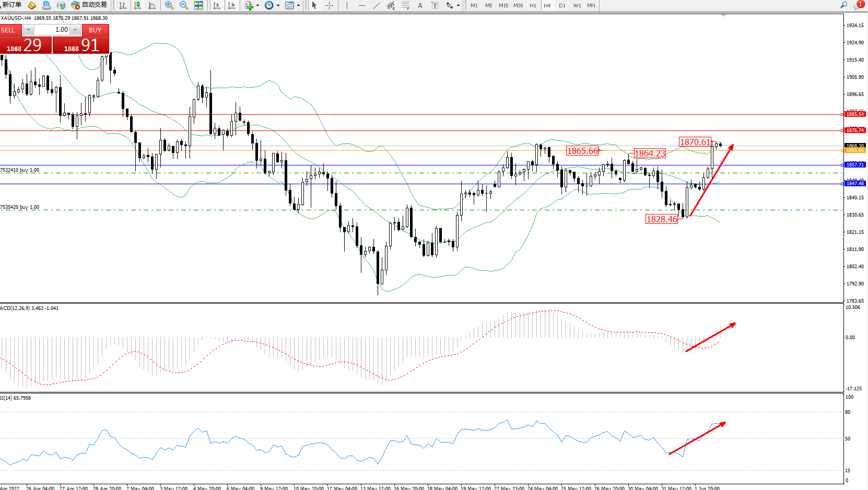Open the notifications chat bubble icon
This screenshot has width=868, height=490.
(858, 5)
